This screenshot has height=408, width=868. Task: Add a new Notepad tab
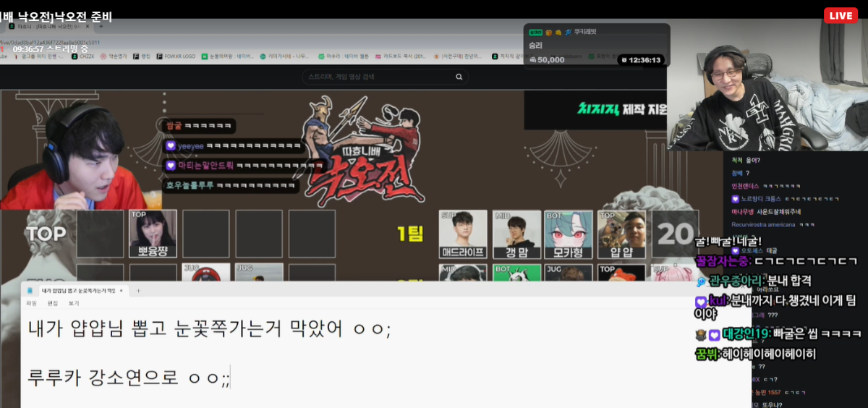pos(137,291)
